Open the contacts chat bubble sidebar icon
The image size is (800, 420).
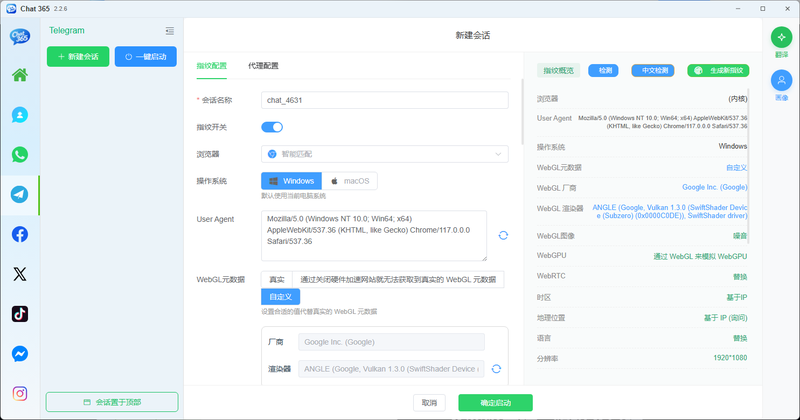tap(20, 115)
